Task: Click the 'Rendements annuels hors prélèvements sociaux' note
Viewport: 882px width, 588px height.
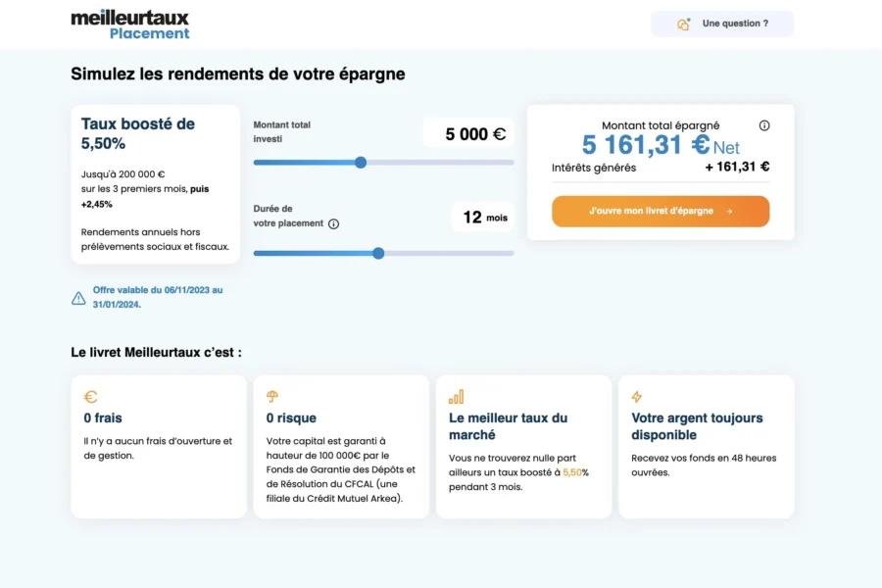Action: pyautogui.click(x=155, y=239)
